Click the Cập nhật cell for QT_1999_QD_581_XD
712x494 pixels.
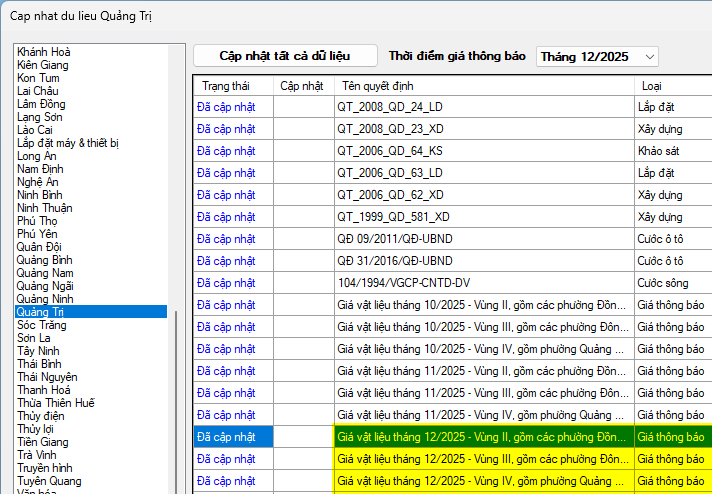pos(303,217)
